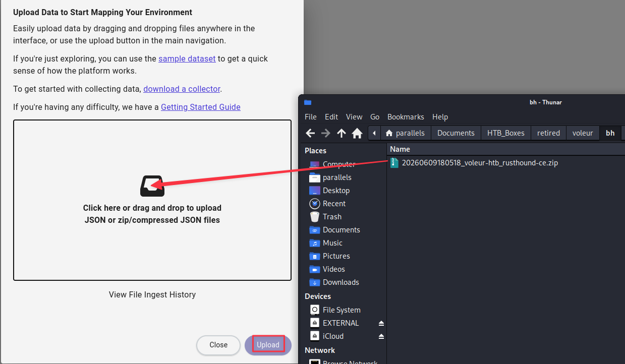Select the parallels path bar segment
The width and height of the screenshot is (625, 364).
(x=406, y=133)
